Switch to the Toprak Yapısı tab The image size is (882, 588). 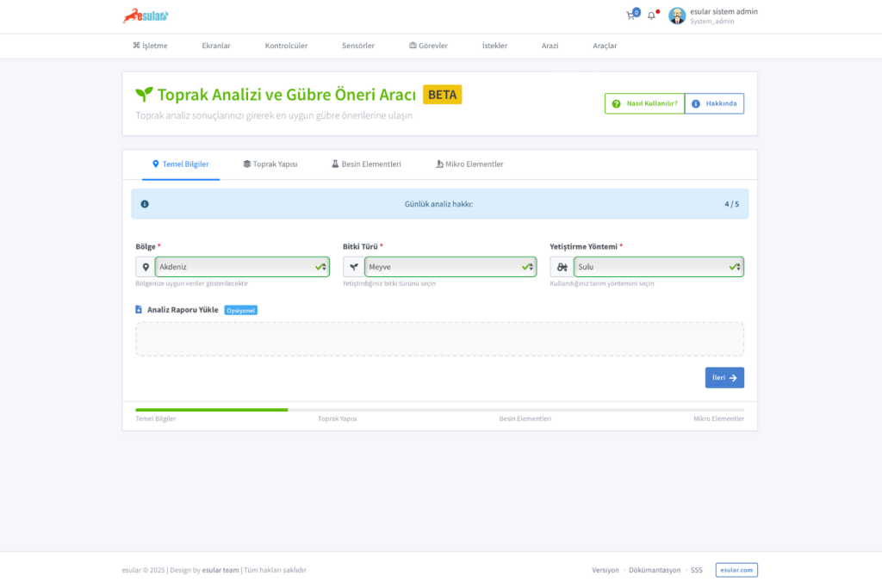[x=270, y=164]
